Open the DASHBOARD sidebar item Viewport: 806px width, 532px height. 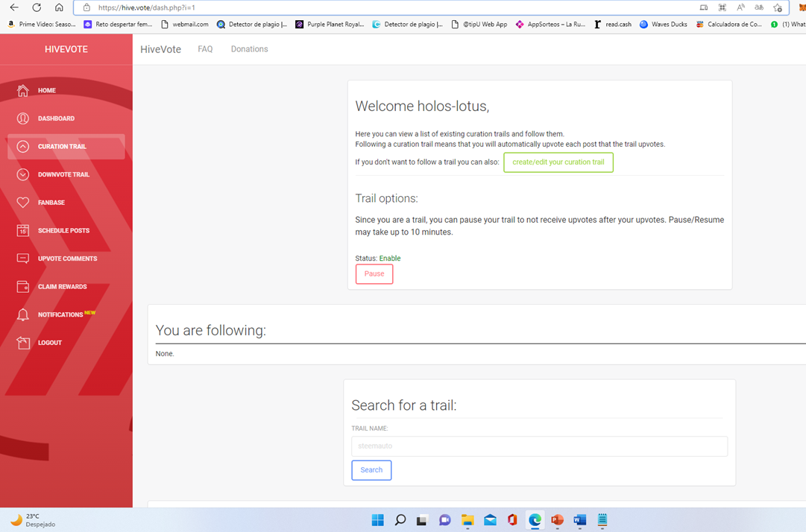click(66, 118)
